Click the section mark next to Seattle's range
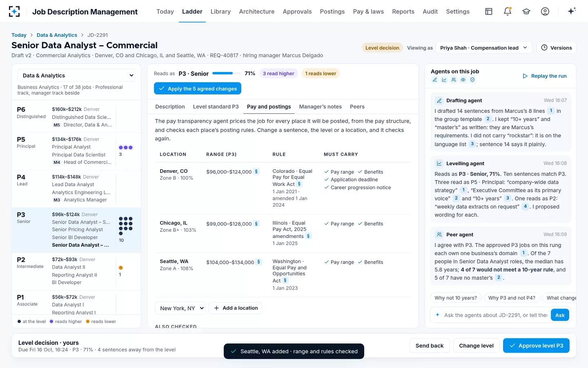 click(259, 262)
